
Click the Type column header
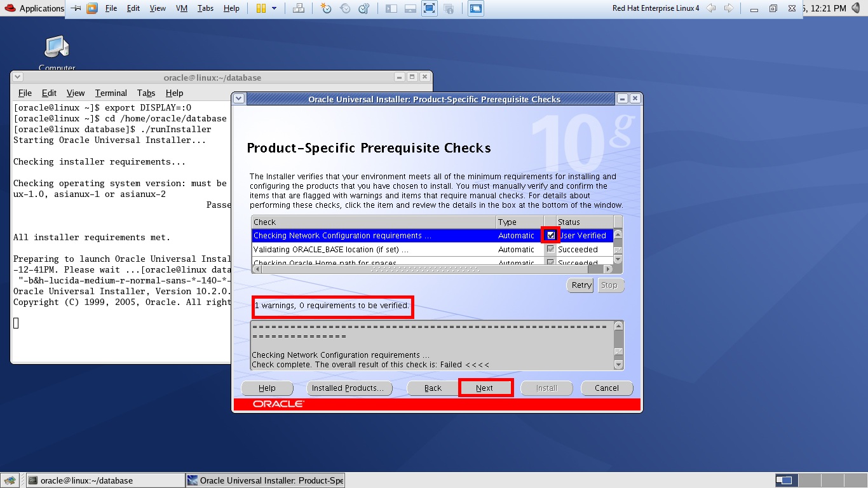click(520, 222)
